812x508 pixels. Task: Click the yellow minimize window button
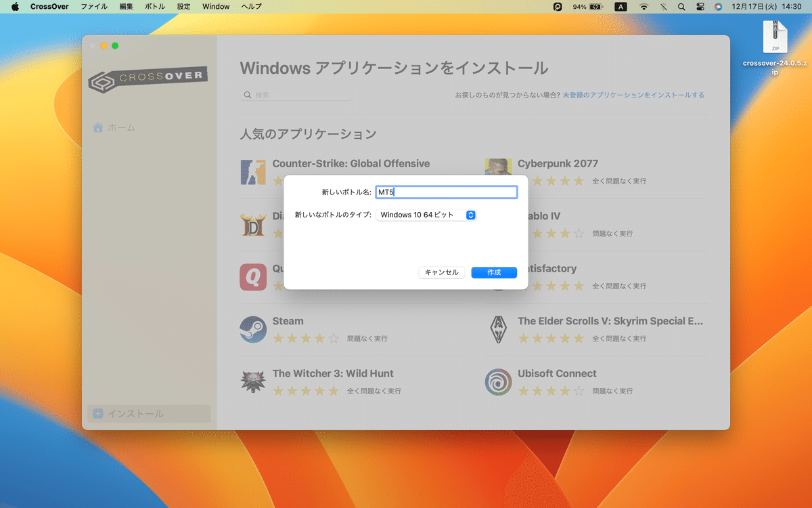coord(104,45)
